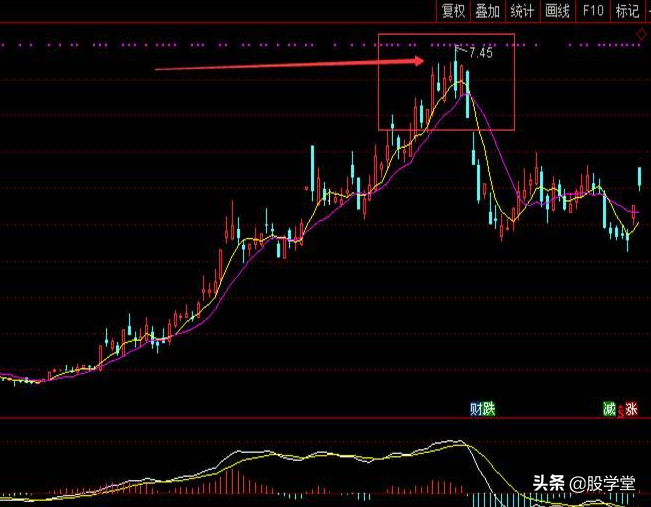Click the 叠加 overlay button
651x507 pixels.
tap(487, 10)
